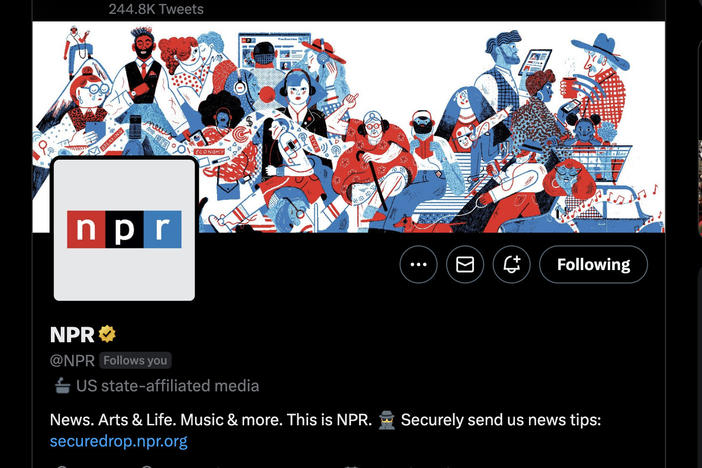The image size is (702, 468).
Task: Click the envelope message icon
Action: 465,264
